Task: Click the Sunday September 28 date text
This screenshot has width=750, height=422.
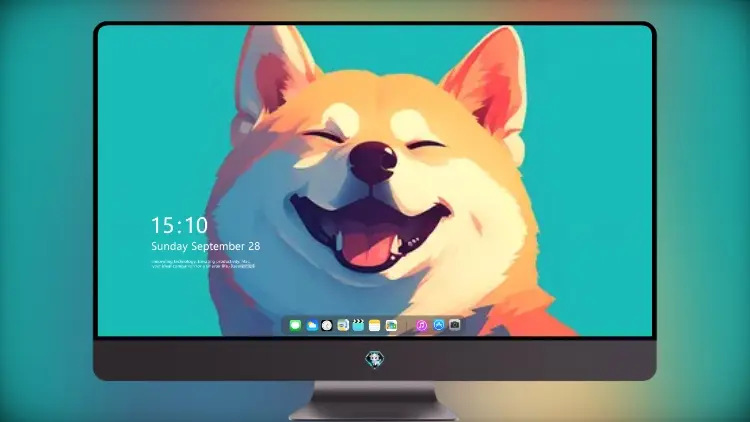Action: click(x=206, y=246)
